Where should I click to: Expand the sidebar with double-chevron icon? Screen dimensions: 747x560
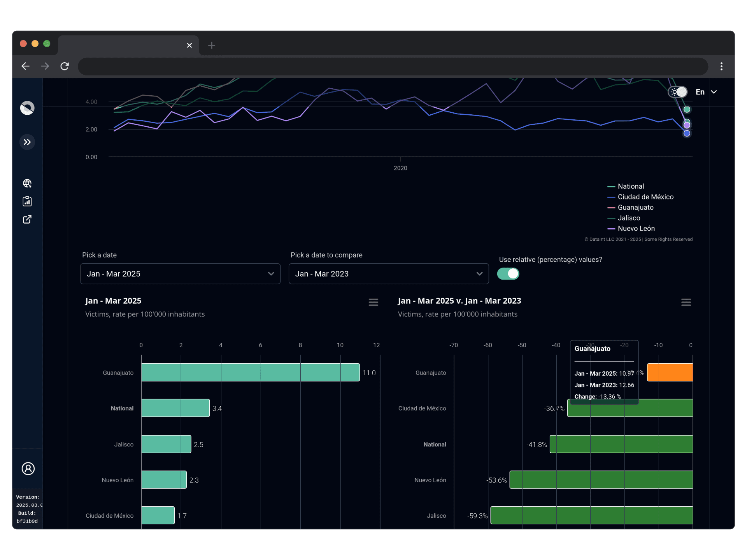tap(27, 142)
